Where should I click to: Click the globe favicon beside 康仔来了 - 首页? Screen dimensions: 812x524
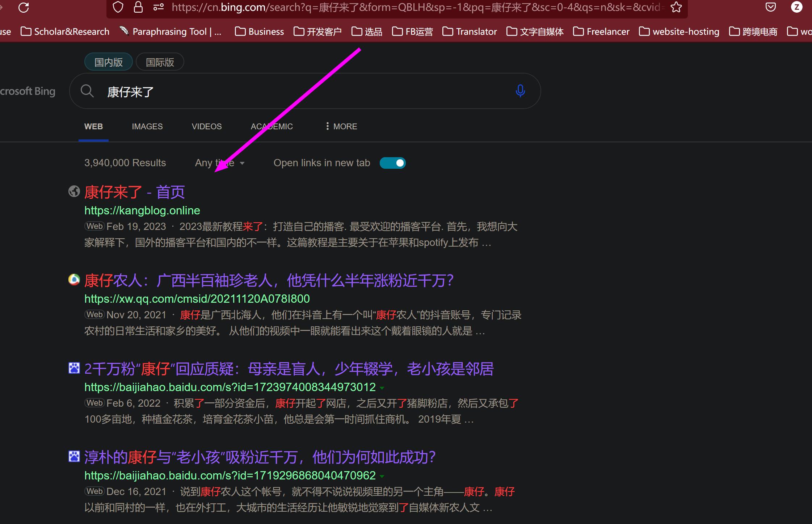coord(74,191)
